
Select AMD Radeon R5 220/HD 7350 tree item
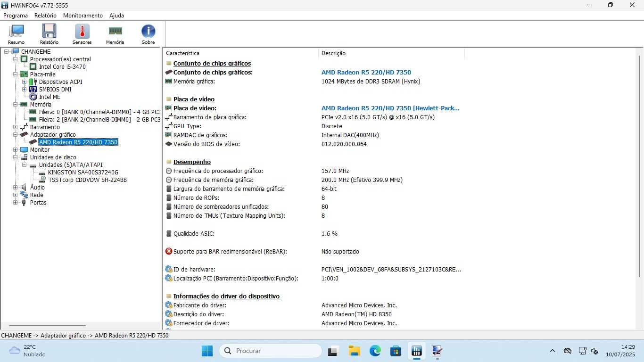(x=78, y=142)
